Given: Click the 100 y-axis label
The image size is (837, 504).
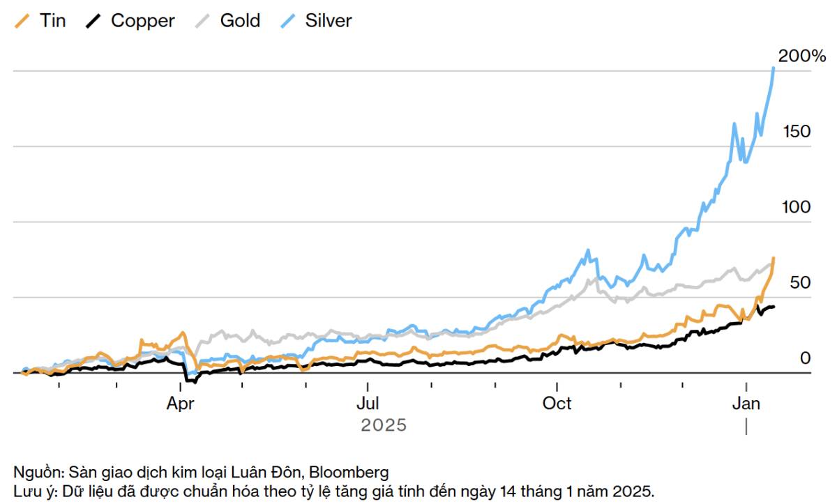Looking at the screenshot, I should pyautogui.click(x=795, y=207).
